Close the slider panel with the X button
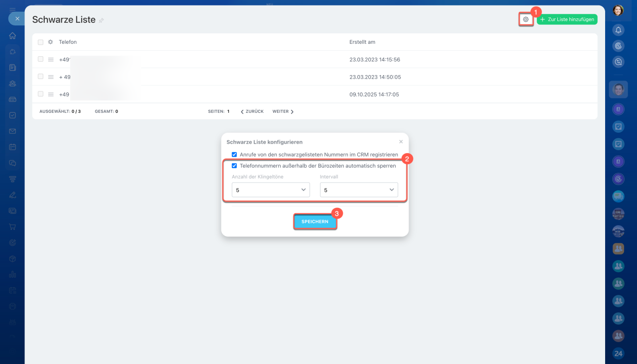Viewport: 637px width, 364px height. point(17,18)
